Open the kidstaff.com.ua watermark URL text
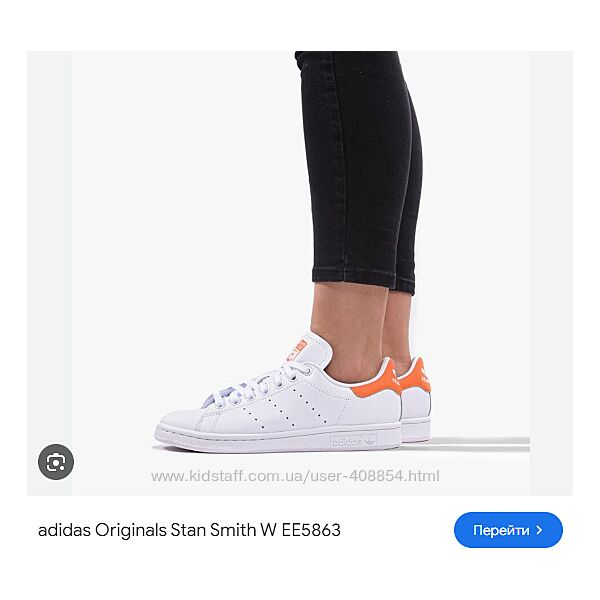This screenshot has width=600, height=600. pos(295,476)
